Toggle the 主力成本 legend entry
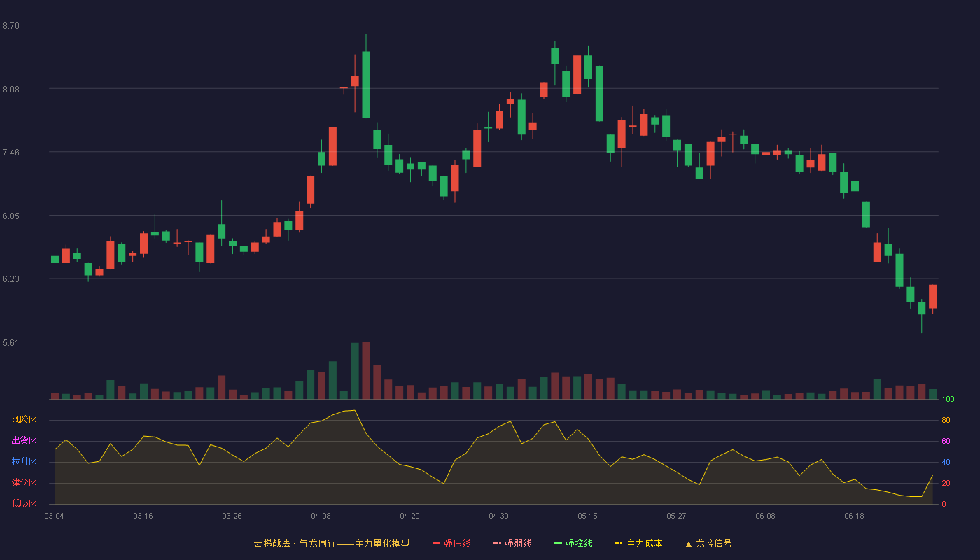 tap(638, 543)
